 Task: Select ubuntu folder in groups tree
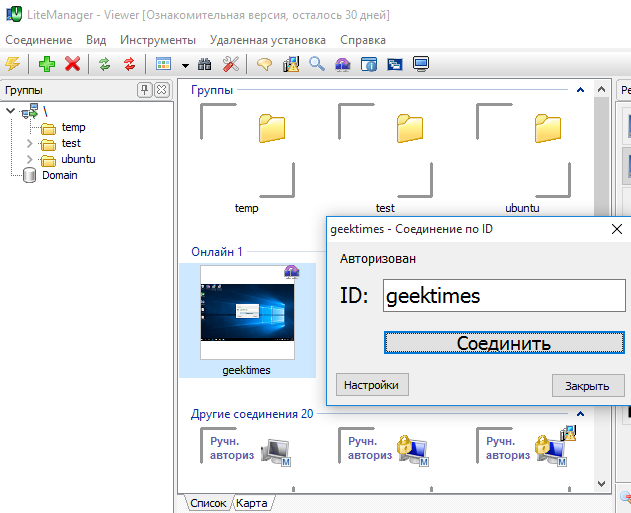click(x=78, y=159)
